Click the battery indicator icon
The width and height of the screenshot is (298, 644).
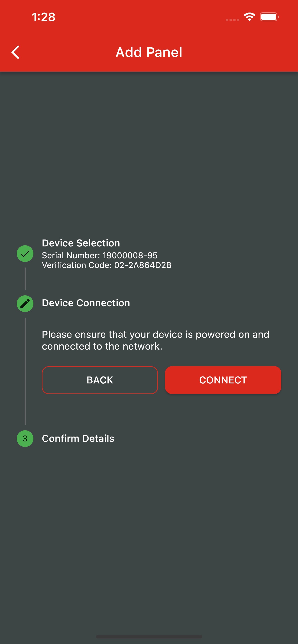click(x=269, y=17)
